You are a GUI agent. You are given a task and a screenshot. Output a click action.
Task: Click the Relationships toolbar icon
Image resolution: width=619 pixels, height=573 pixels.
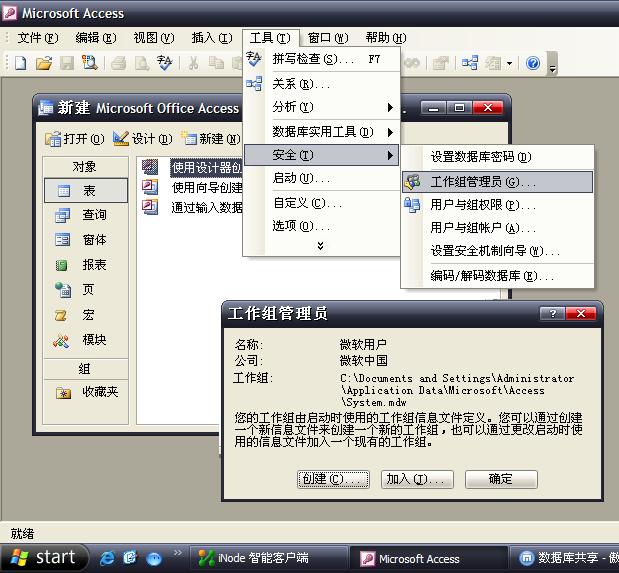[470, 63]
